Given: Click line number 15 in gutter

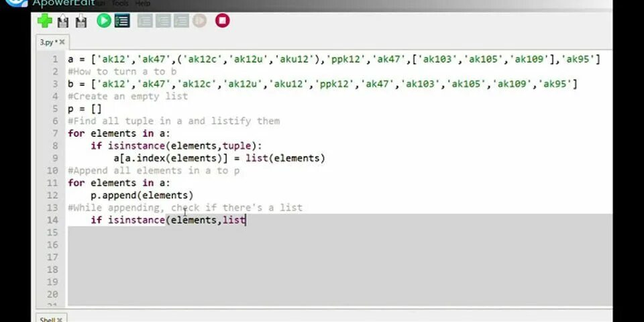Looking at the screenshot, I should (x=52, y=233).
